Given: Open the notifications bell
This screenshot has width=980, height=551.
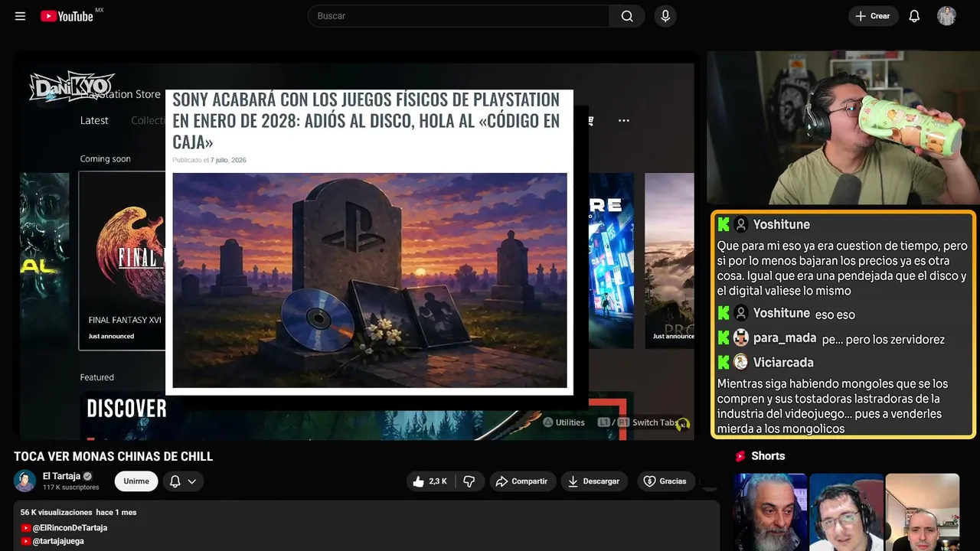Looking at the screenshot, I should click(914, 16).
